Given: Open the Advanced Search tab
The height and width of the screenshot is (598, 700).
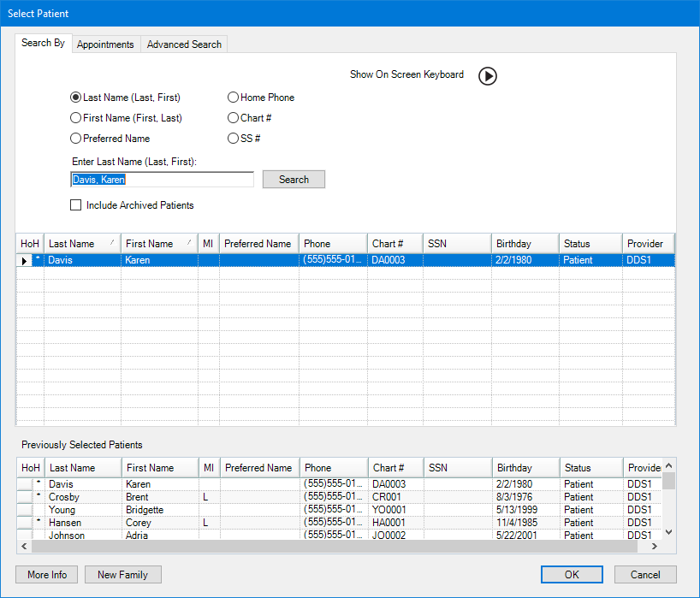Looking at the screenshot, I should click(x=184, y=44).
